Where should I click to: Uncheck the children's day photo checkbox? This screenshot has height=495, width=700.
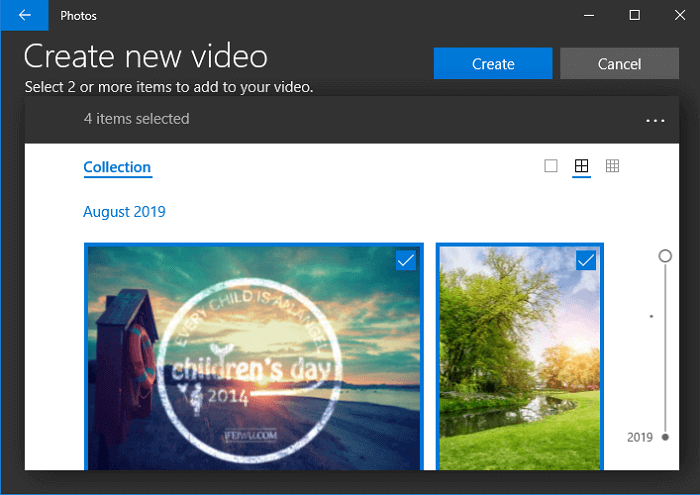tap(406, 260)
